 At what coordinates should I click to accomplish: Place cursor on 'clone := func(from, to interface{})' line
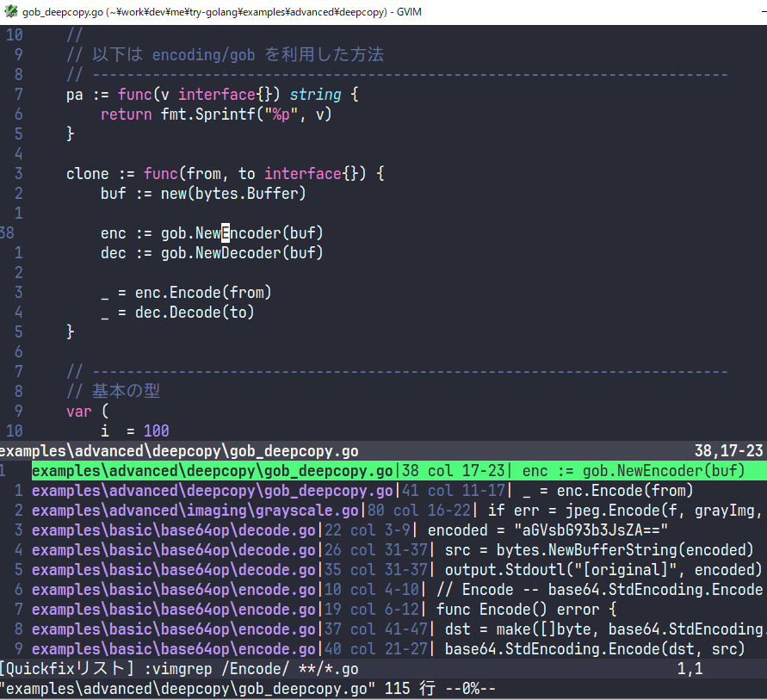pyautogui.click(x=226, y=174)
